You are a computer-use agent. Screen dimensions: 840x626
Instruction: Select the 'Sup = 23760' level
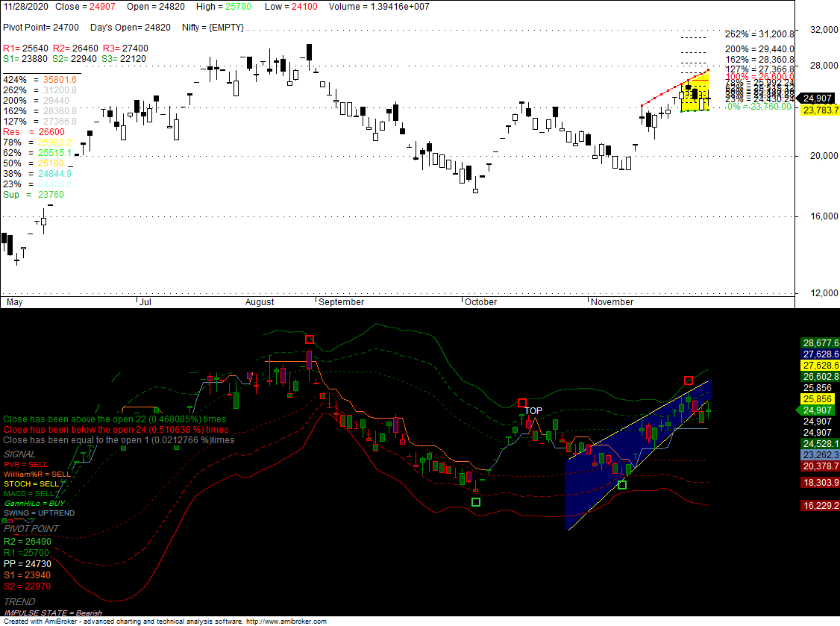(34, 195)
